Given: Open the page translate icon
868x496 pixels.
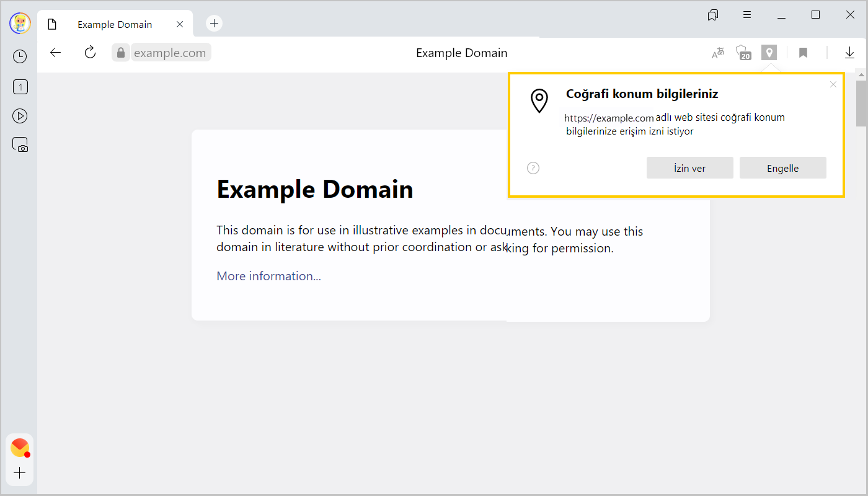Looking at the screenshot, I should (718, 53).
